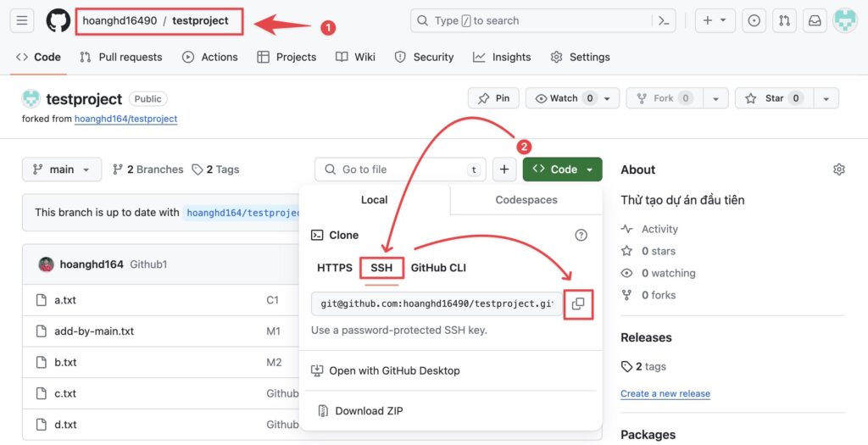The image size is (868, 445).
Task: Open the d.txt file
Action: (x=65, y=425)
